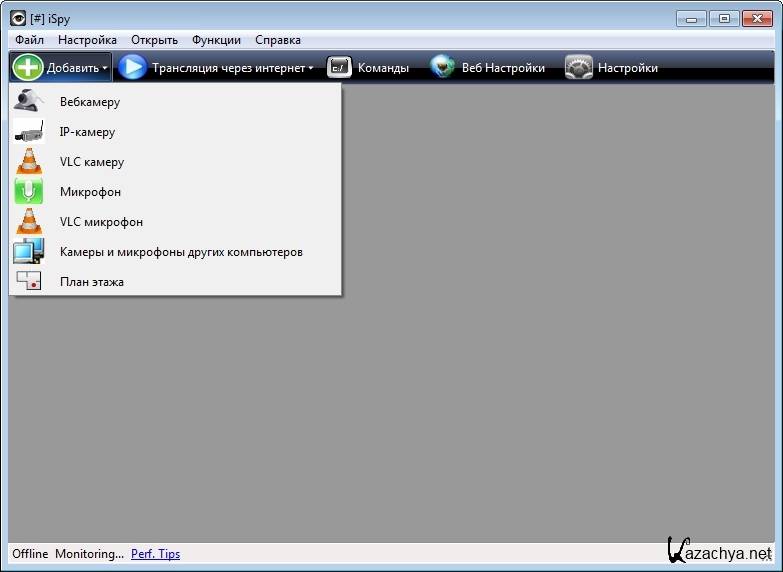
Task: Expand Трансляция через интернет dropdown arrow
Action: [311, 69]
